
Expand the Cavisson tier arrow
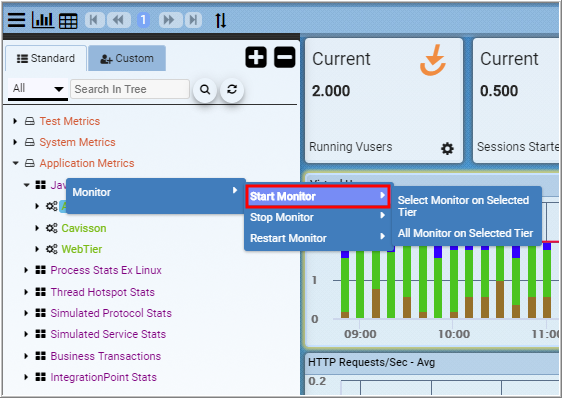37,228
